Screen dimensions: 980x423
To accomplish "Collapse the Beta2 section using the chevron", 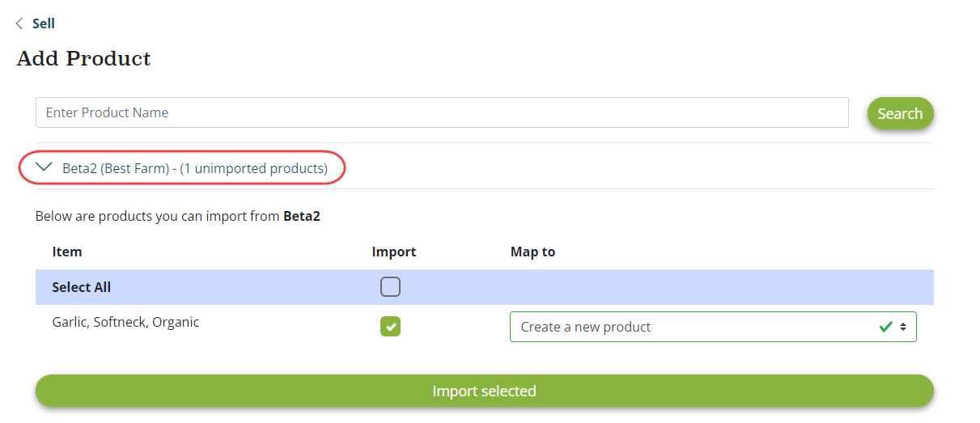I will click(45, 168).
